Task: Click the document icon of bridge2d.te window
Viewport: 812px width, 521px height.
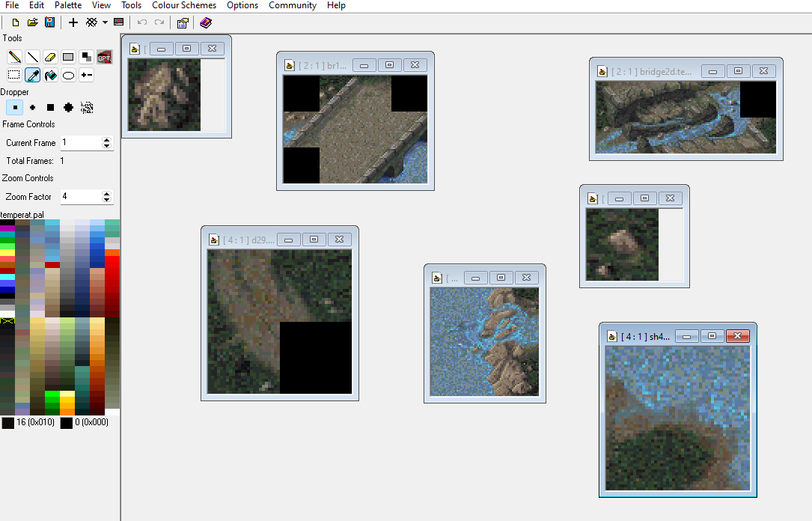Action: 602,71
